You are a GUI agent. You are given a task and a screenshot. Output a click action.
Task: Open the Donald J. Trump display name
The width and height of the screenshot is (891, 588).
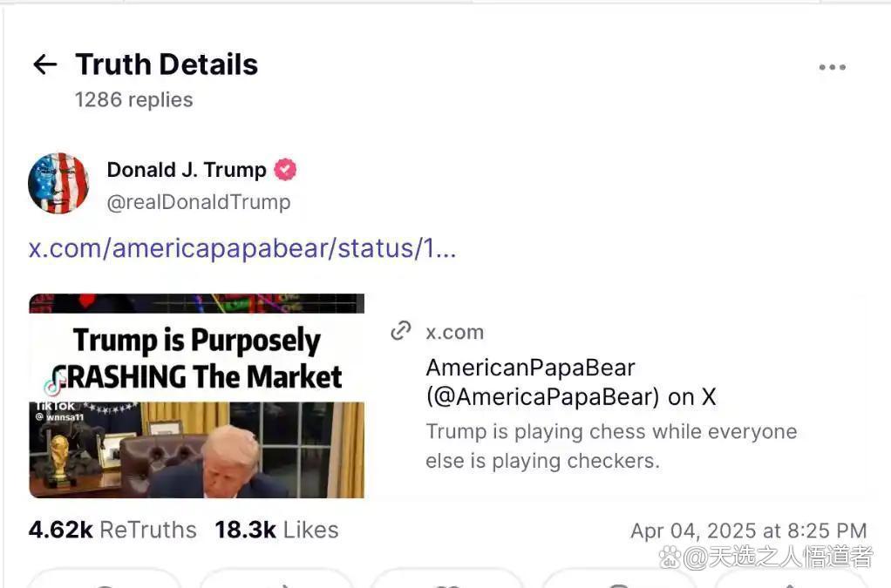(x=186, y=170)
